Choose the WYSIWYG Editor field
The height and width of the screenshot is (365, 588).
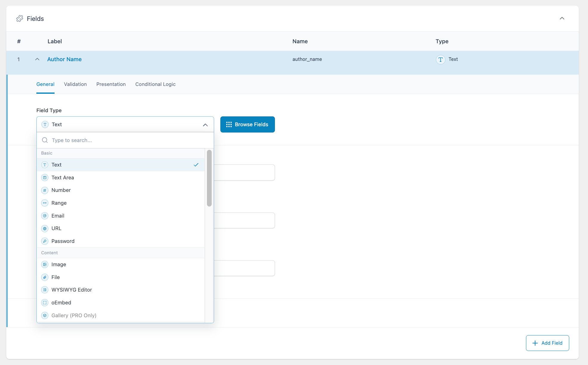72,289
